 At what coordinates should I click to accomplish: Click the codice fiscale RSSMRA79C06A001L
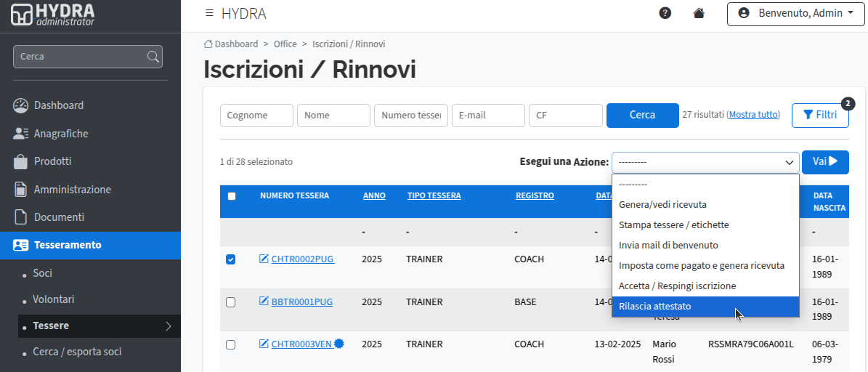click(x=751, y=344)
